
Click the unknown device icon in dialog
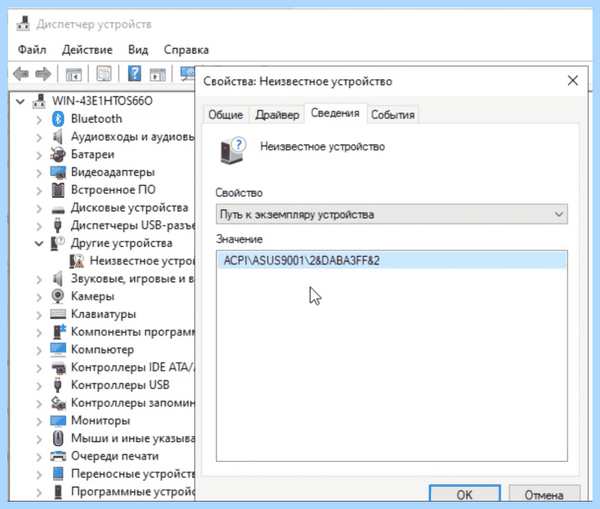[x=233, y=150]
